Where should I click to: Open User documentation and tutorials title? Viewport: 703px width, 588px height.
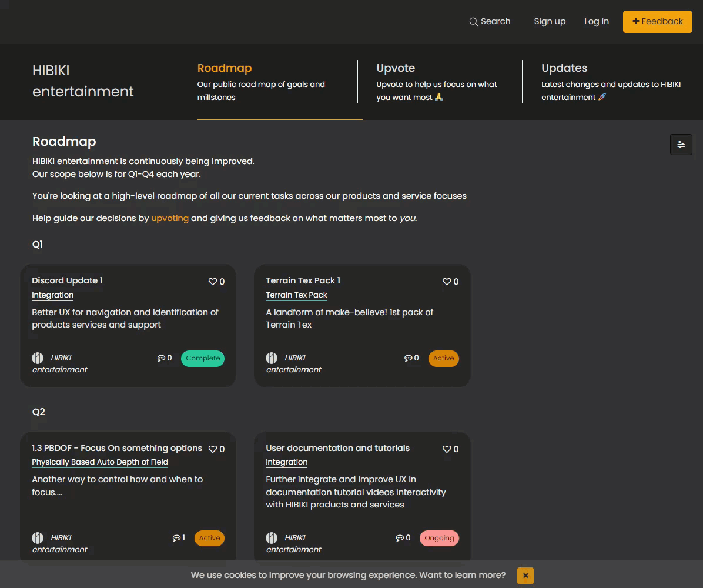tap(337, 448)
